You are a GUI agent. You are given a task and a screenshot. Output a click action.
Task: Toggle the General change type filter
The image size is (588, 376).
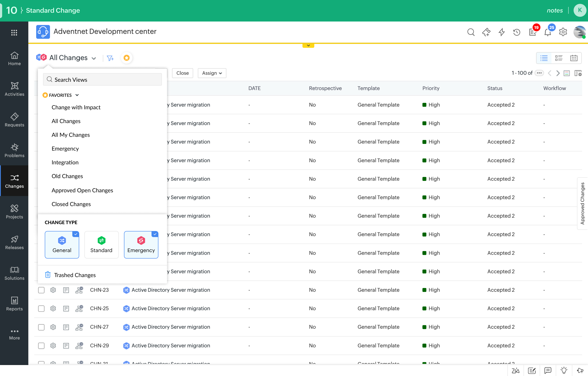pyautogui.click(x=62, y=245)
